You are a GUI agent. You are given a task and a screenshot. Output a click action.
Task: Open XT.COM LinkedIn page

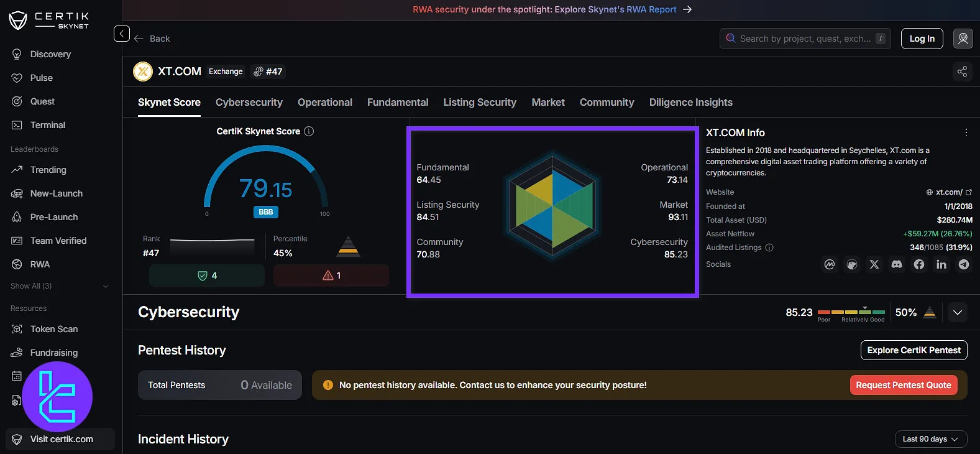(941, 264)
